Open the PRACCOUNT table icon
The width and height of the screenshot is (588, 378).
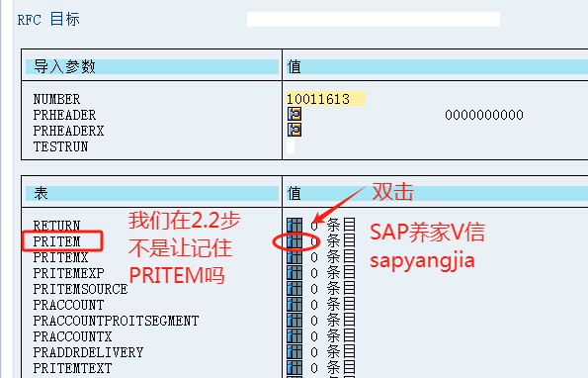pyautogui.click(x=294, y=305)
